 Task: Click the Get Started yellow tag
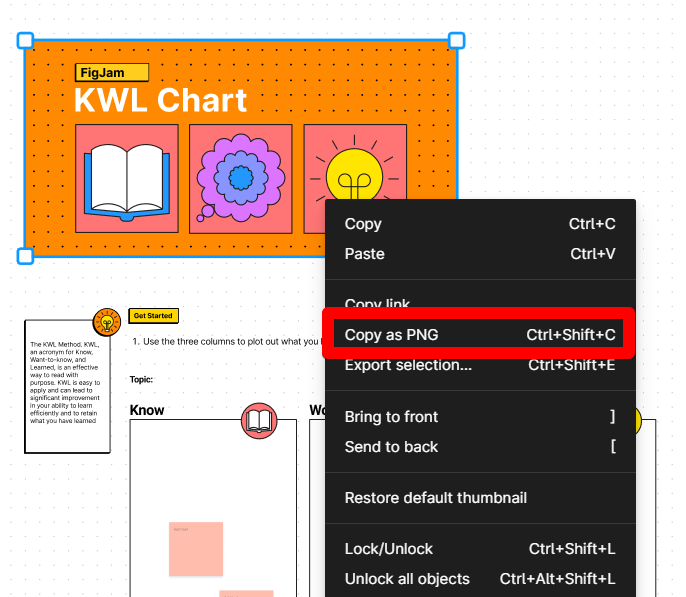[x=154, y=316]
